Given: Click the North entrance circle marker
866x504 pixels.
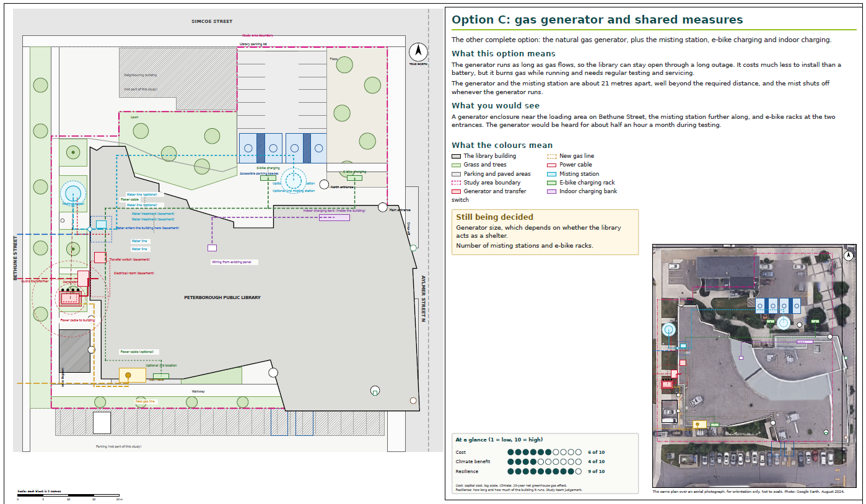Looking at the screenshot, I should click(324, 185).
